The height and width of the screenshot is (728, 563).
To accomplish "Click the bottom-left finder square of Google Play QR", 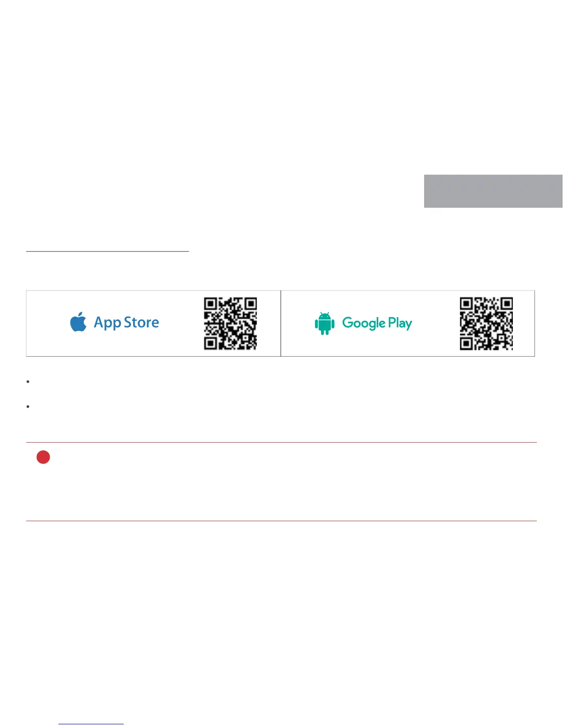I will 466,343.
